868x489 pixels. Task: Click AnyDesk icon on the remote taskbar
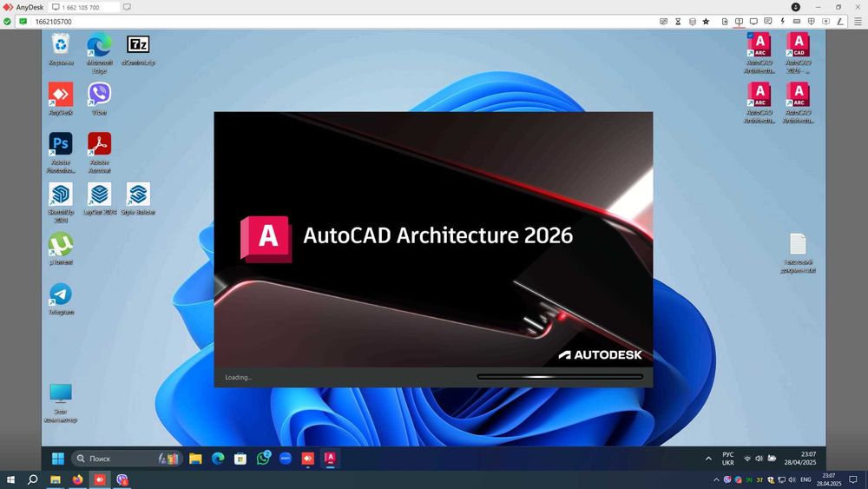308,459
